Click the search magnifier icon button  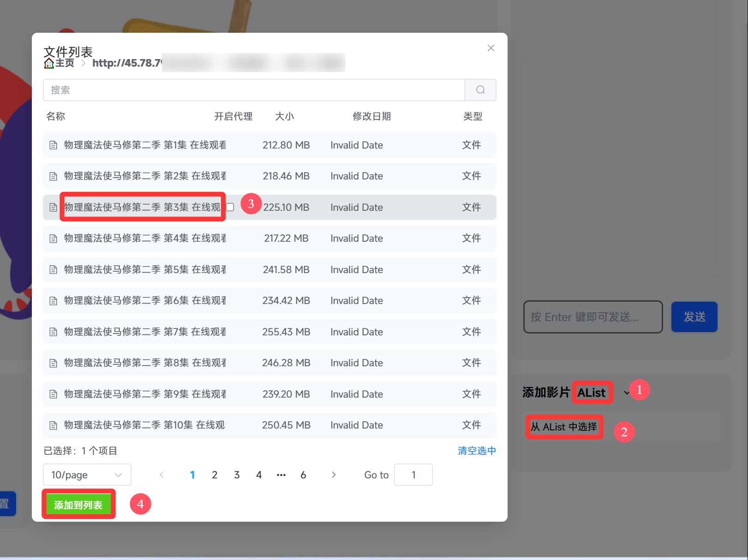coord(480,90)
